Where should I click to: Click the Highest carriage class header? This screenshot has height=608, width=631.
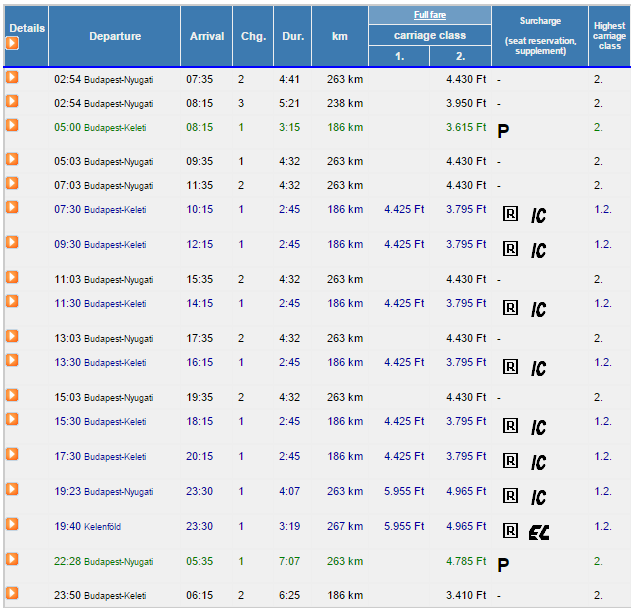pos(610,36)
